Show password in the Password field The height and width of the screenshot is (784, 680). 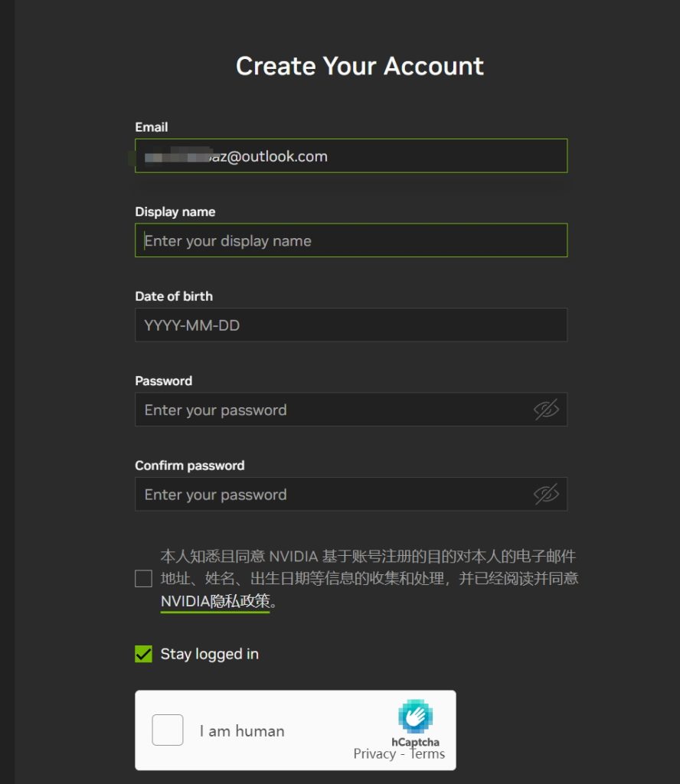pyautogui.click(x=545, y=410)
